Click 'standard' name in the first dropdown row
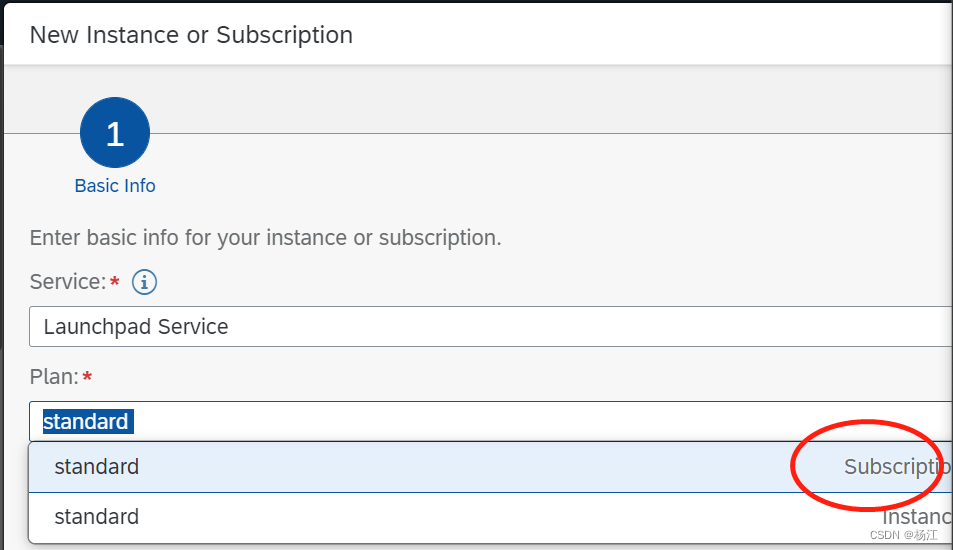This screenshot has width=953, height=550. pyautogui.click(x=97, y=467)
